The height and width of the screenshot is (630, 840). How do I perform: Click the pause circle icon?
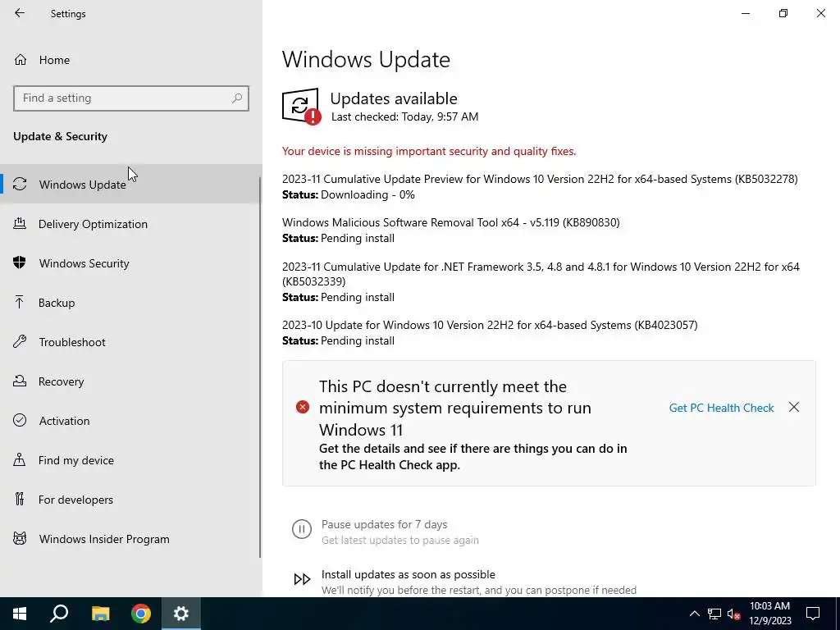pyautogui.click(x=302, y=529)
